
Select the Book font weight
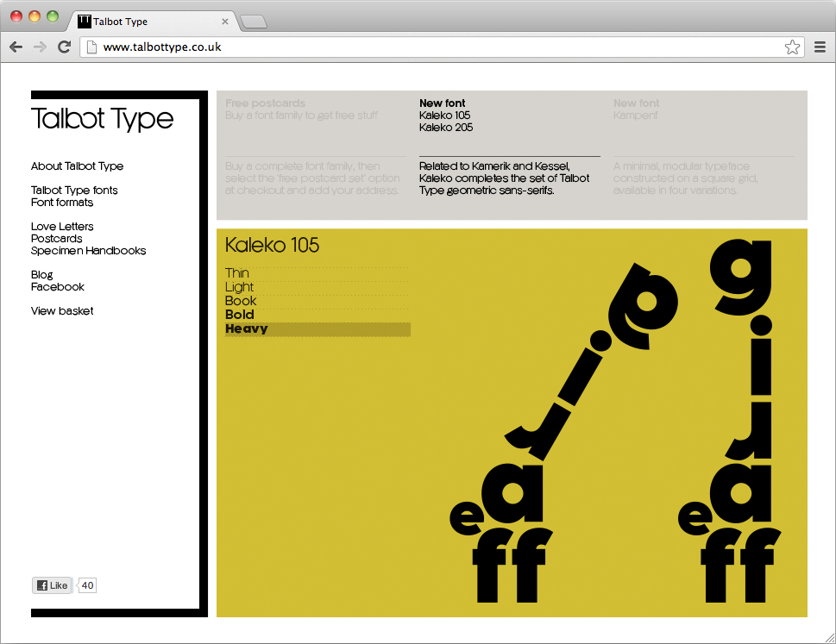317,301
